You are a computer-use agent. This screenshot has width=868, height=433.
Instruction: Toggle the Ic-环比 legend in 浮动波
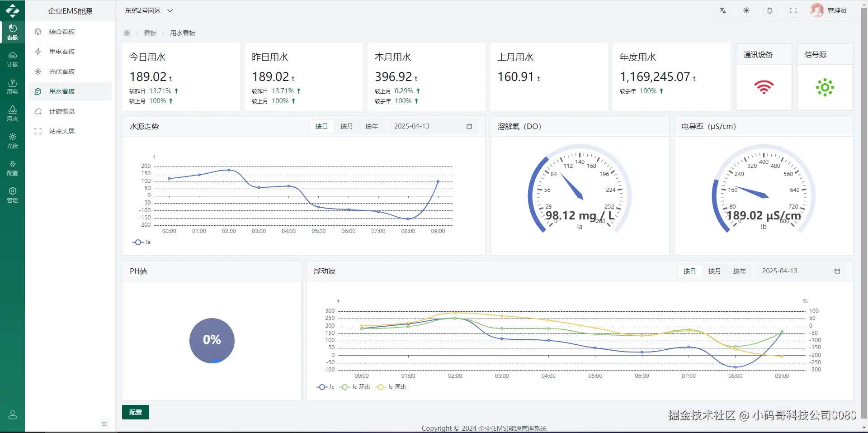[355, 387]
